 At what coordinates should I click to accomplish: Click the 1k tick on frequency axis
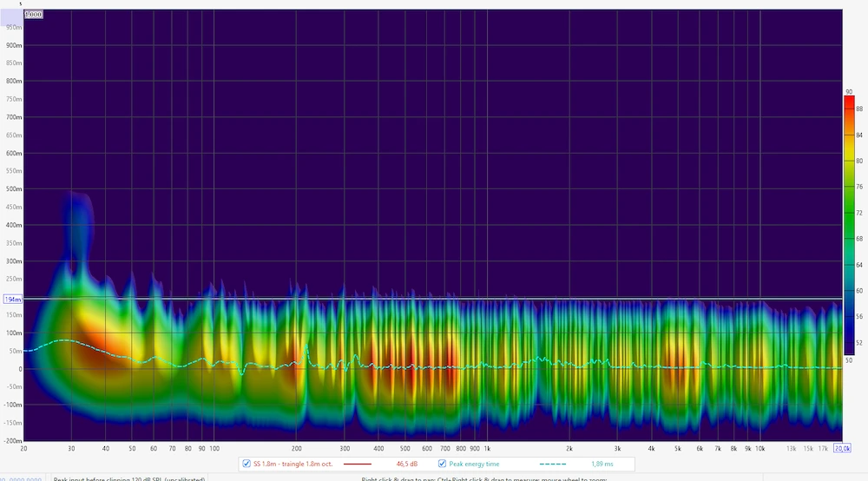487,448
